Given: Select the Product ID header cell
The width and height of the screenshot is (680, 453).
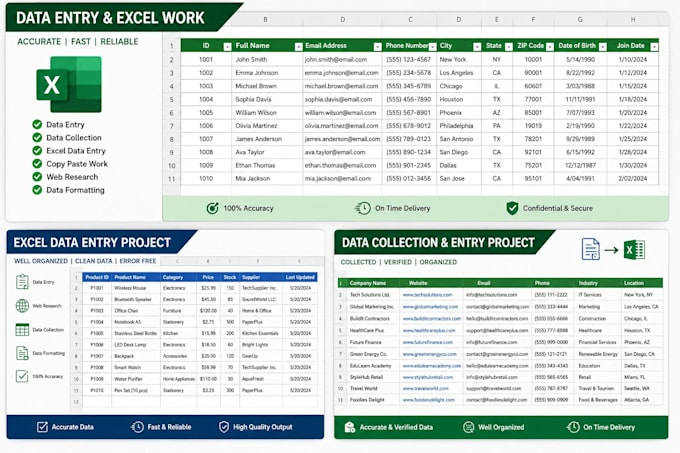Looking at the screenshot, I should [97, 277].
